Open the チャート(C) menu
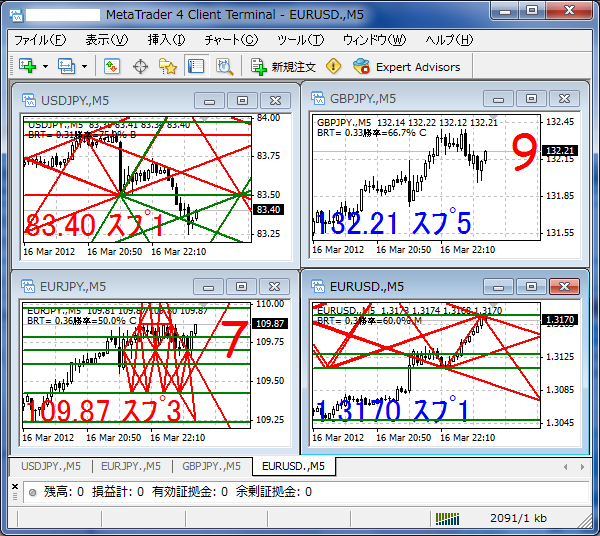 231,40
